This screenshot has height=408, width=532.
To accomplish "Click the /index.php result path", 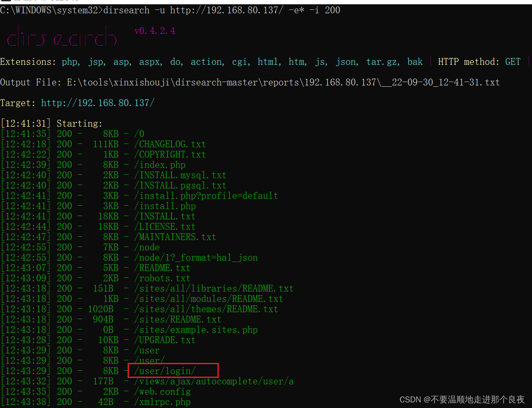I will [160, 165].
